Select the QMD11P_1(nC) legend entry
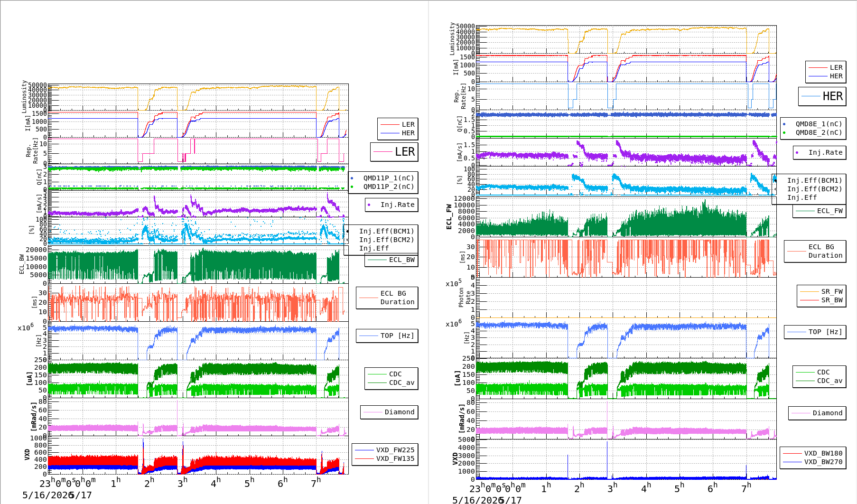The height and width of the screenshot is (504, 857). tap(383, 178)
